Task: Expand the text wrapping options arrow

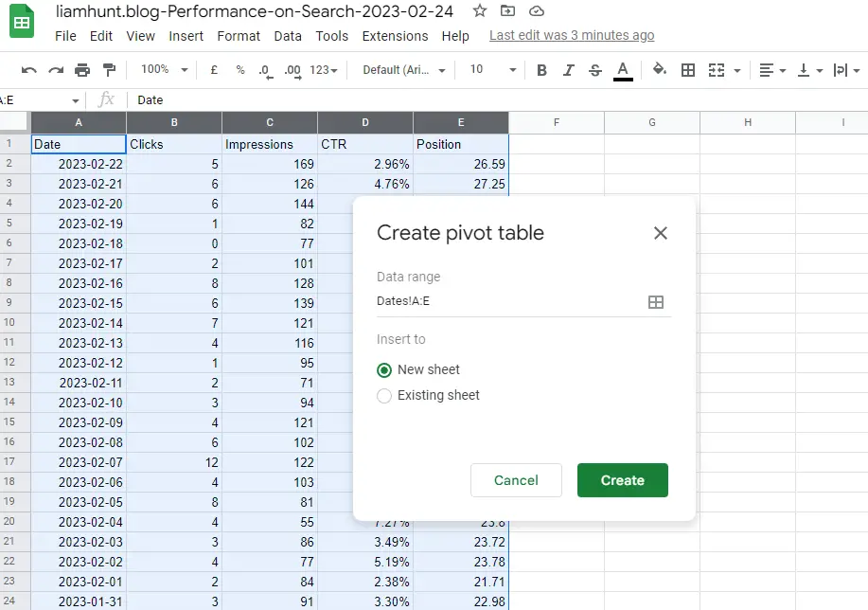Action: pyautogui.click(x=857, y=70)
